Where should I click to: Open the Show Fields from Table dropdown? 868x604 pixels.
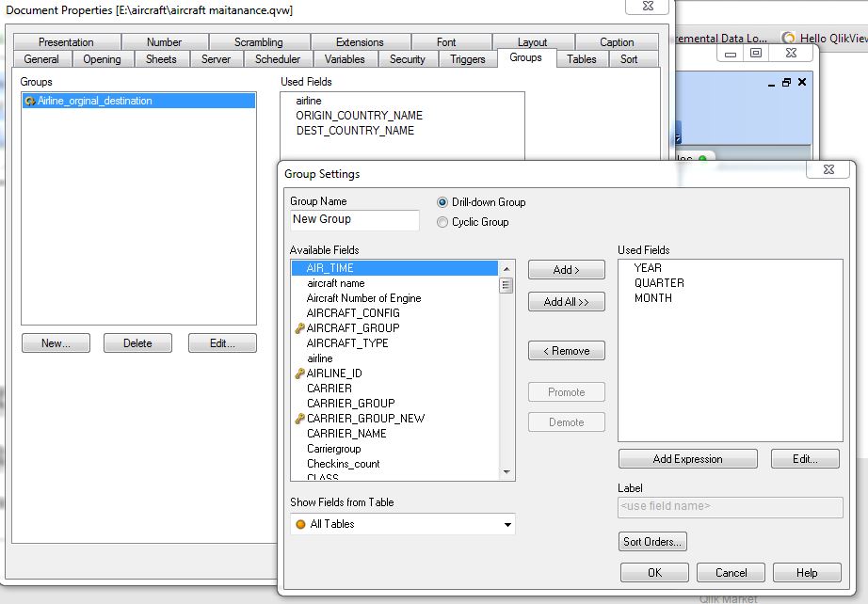(x=507, y=524)
